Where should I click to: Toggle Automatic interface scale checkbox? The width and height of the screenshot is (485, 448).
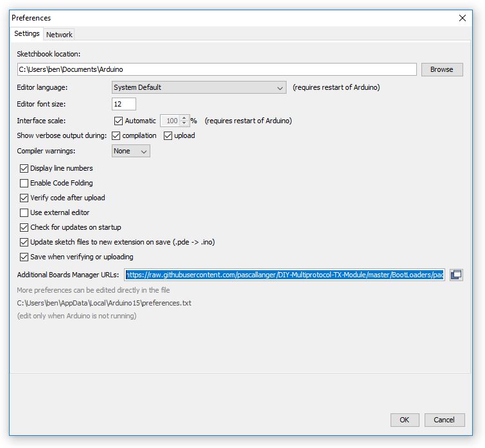[118, 121]
